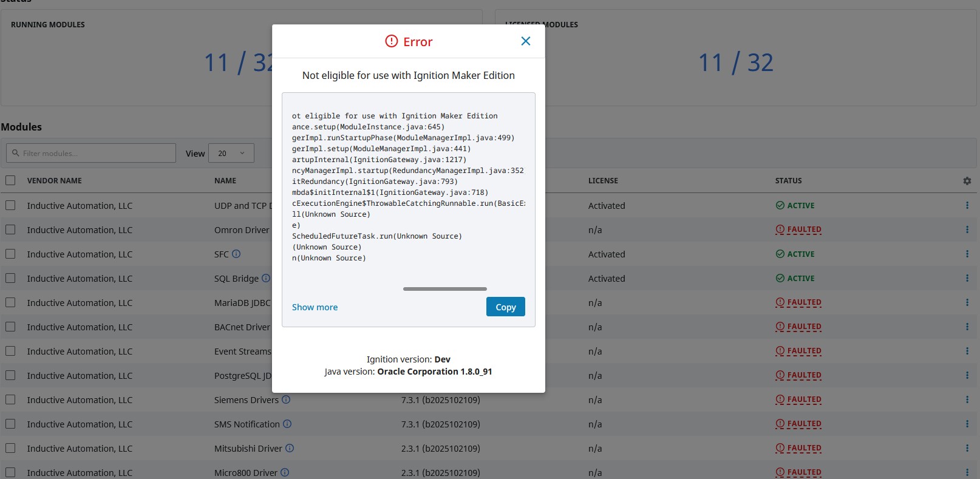Click the LICENSE column header

603,181
